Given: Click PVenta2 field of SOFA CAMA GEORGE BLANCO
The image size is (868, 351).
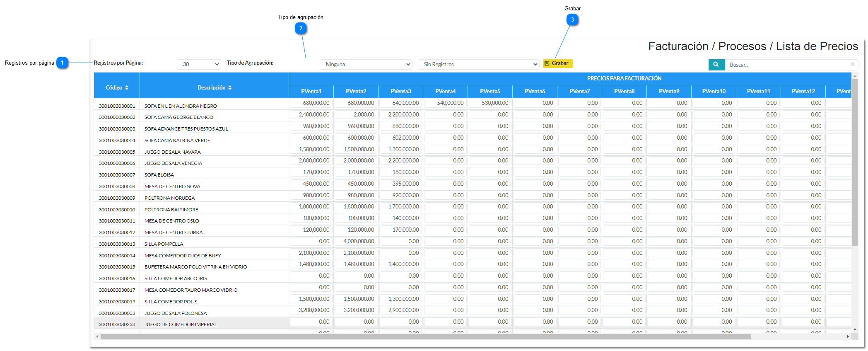Looking at the screenshot, I should click(356, 115).
